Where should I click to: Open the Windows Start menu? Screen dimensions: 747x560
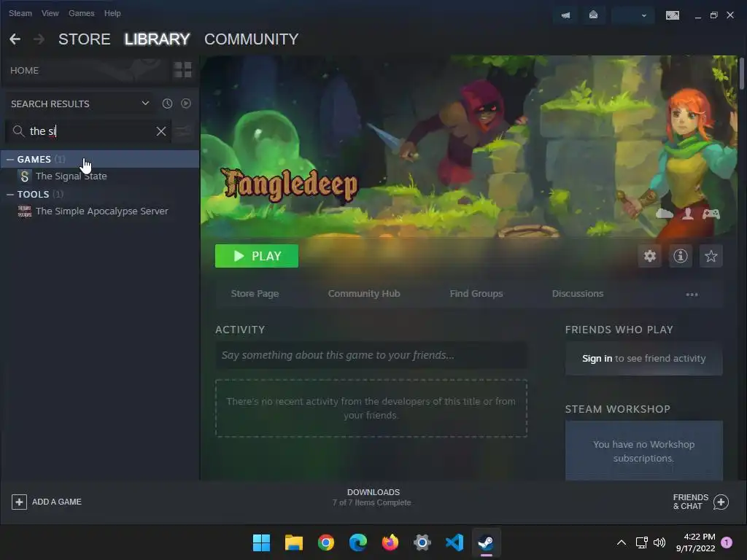pos(261,542)
